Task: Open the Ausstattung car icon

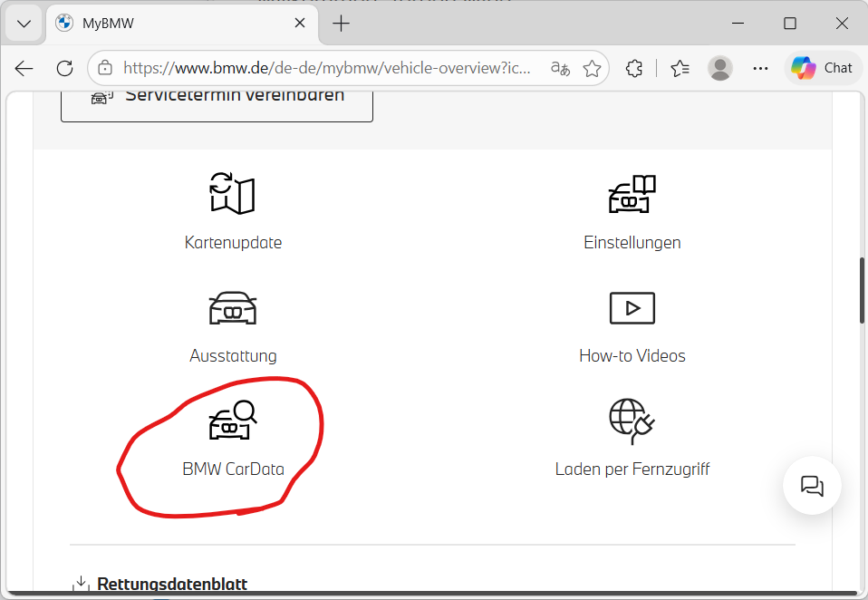Action: click(x=233, y=308)
